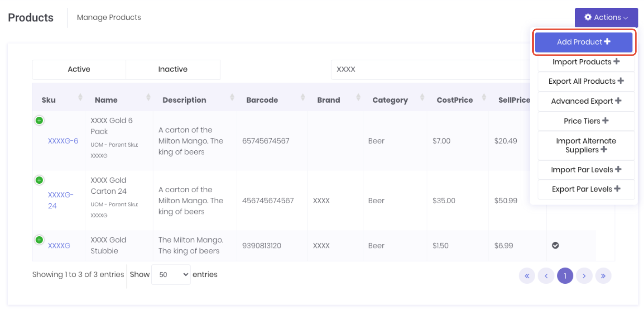Go to next page arrow

(584, 276)
